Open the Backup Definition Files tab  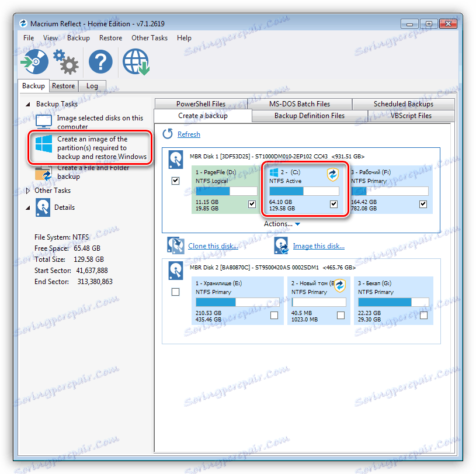click(x=310, y=116)
